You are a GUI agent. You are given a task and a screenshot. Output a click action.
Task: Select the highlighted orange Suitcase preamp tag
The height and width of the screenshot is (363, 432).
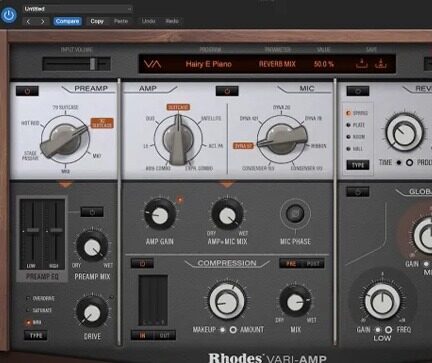point(102,123)
